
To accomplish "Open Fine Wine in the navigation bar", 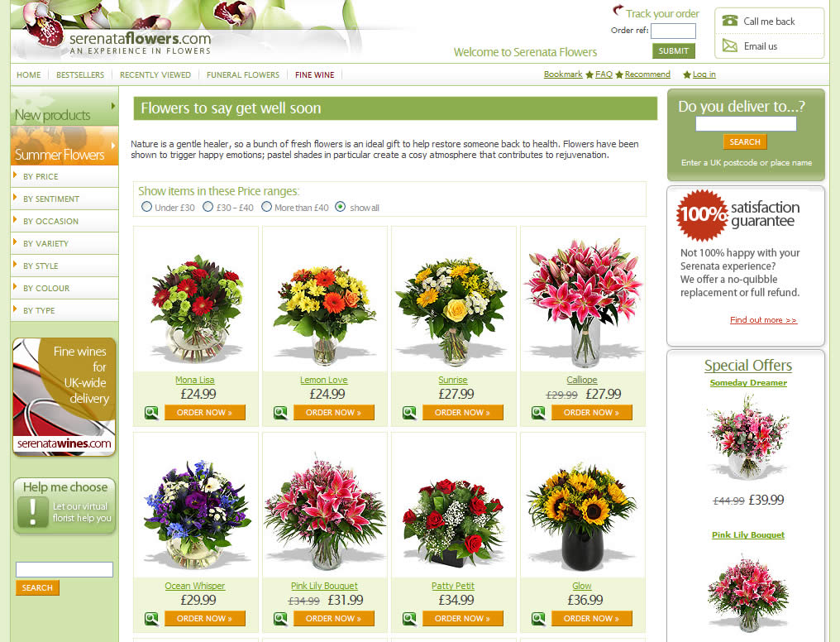I will click(314, 75).
